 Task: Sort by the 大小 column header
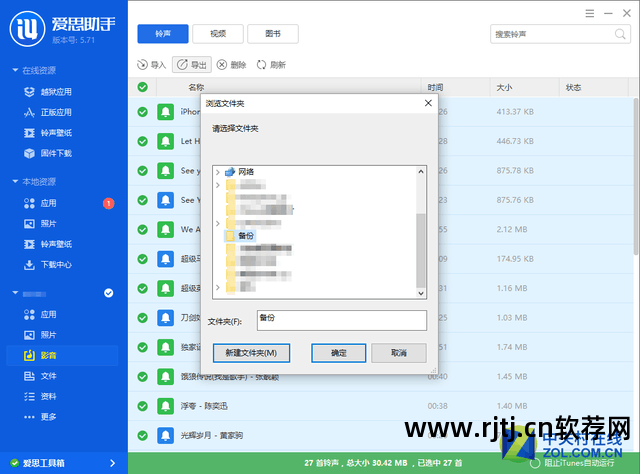pyautogui.click(x=504, y=87)
